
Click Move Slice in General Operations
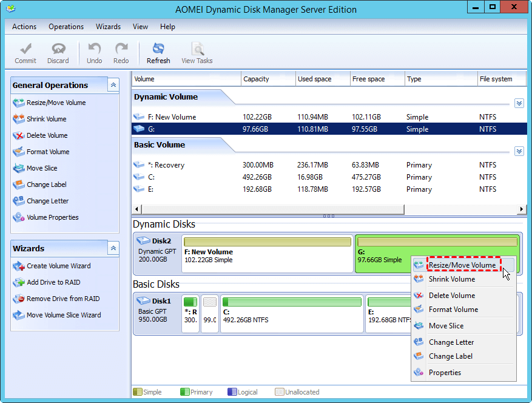(x=41, y=168)
